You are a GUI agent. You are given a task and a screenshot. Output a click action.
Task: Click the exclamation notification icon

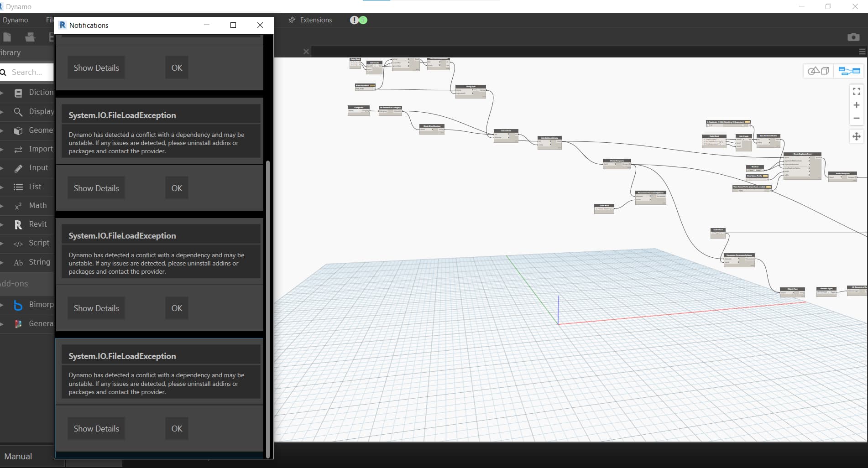[354, 20]
